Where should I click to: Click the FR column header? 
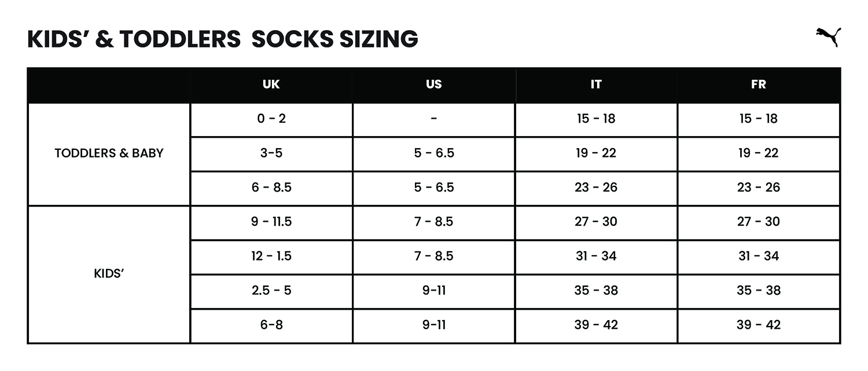759,85
